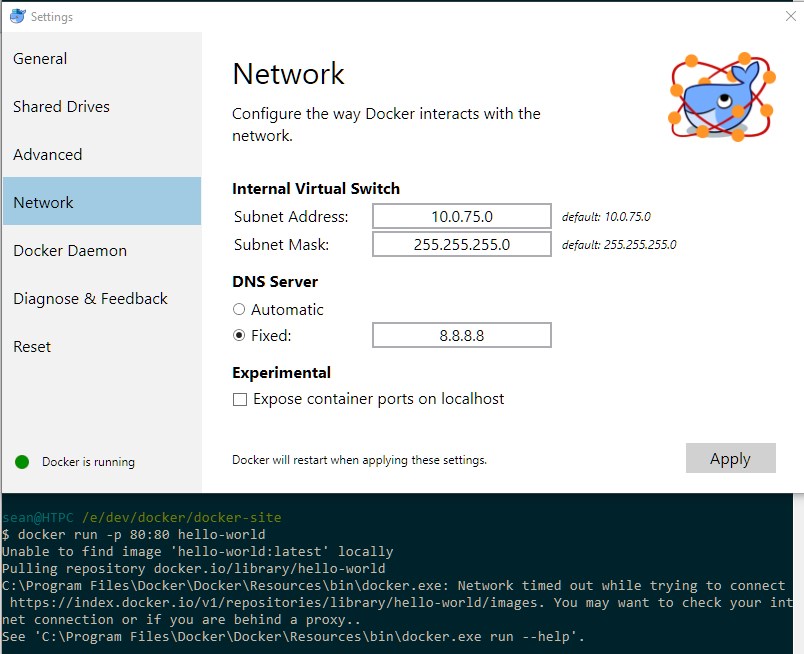Open the Docker Daemon tab
The width and height of the screenshot is (804, 654).
(x=102, y=250)
